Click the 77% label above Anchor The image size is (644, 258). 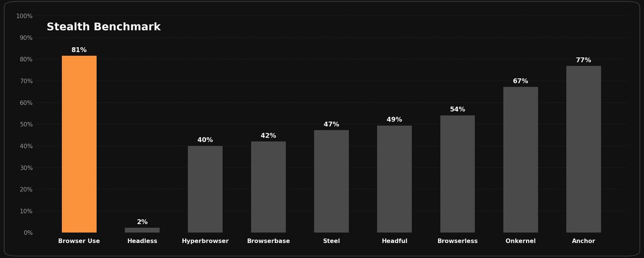pyautogui.click(x=583, y=60)
